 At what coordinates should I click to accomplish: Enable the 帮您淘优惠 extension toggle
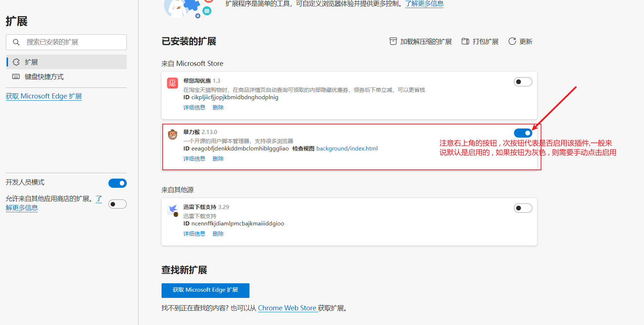pyautogui.click(x=523, y=82)
